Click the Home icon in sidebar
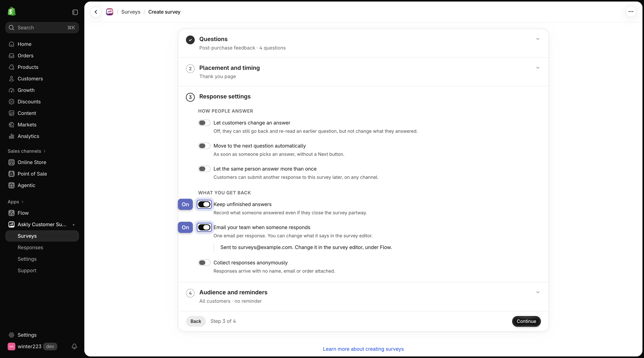 11,44
